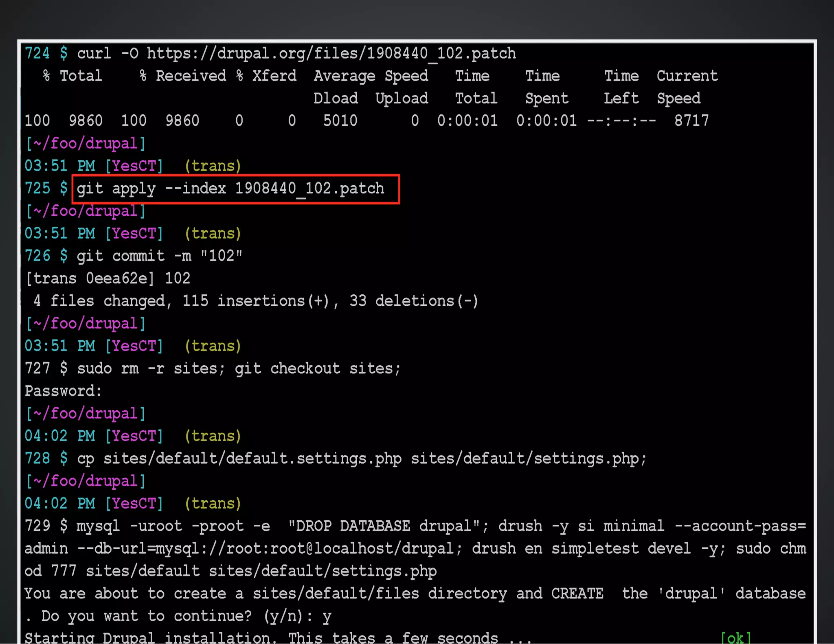Image resolution: width=834 pixels, height=644 pixels.
Task: Click the cp default.settings.php command line
Action: coord(361,458)
